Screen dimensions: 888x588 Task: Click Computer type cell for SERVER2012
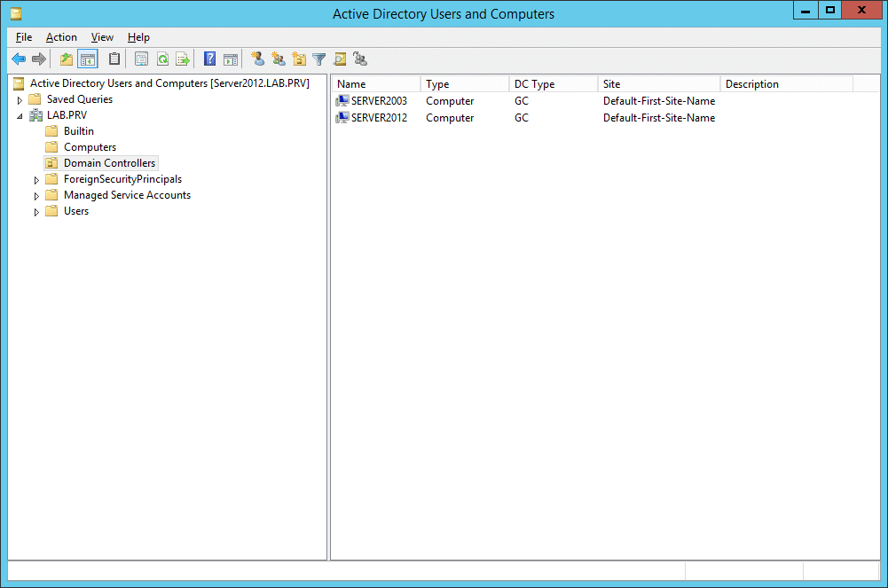[x=450, y=118]
